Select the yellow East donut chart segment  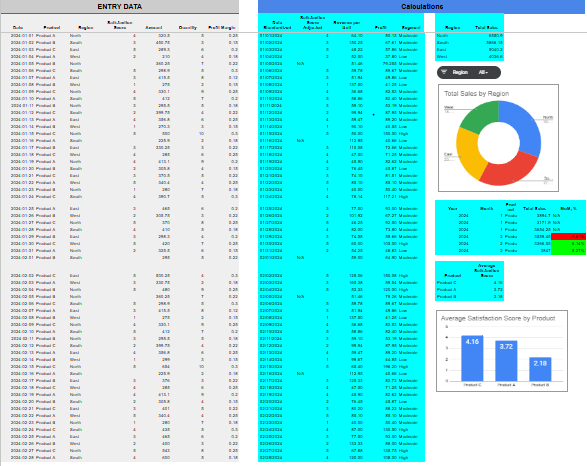469,153
